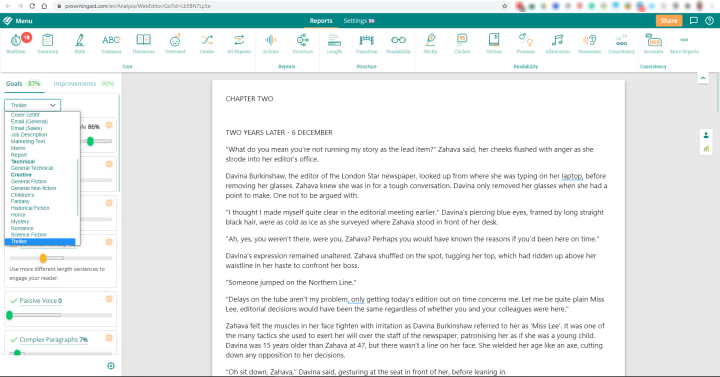Open the help question mark icon
Image resolution: width=720 pixels, height=377 pixels.
pos(709,21)
